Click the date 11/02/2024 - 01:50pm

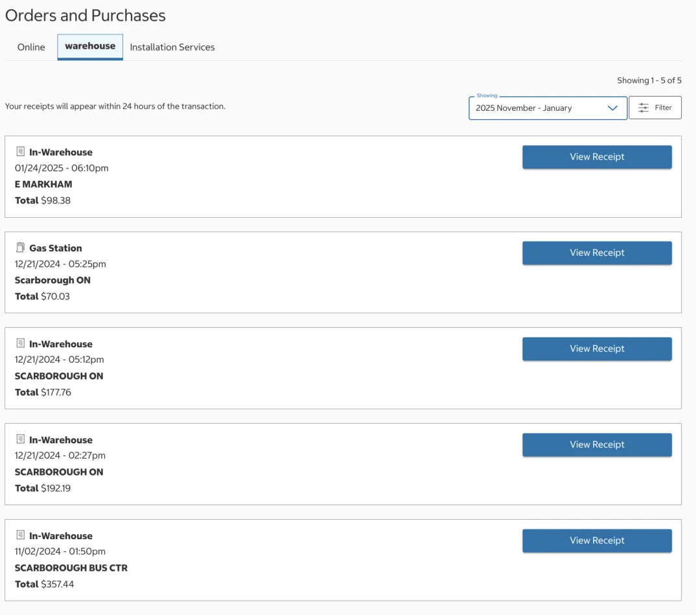(60, 551)
